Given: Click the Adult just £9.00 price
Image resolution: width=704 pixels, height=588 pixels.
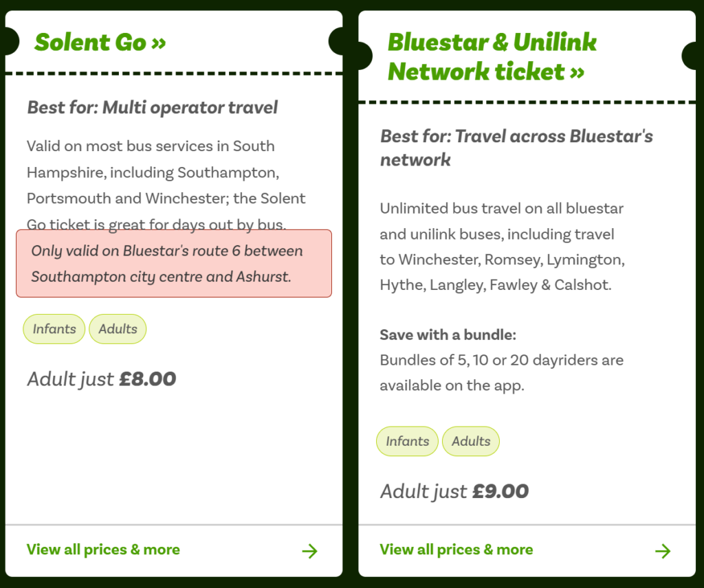Looking at the screenshot, I should 454,492.
